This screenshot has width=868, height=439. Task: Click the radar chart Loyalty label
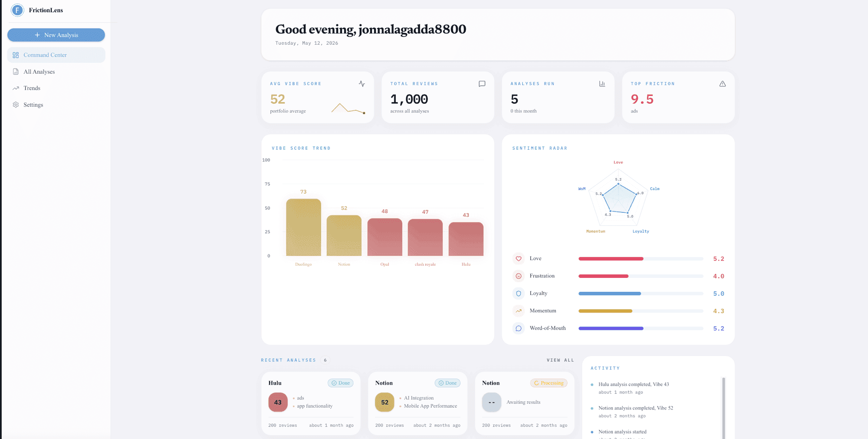[641, 231]
